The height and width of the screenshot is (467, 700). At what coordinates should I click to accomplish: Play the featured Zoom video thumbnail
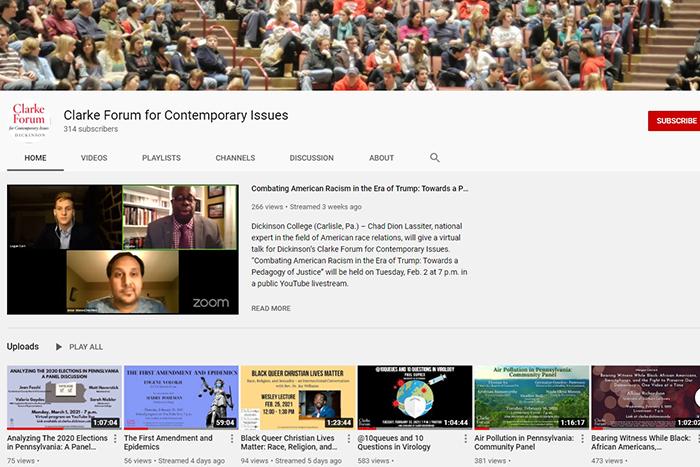pyautogui.click(x=123, y=250)
